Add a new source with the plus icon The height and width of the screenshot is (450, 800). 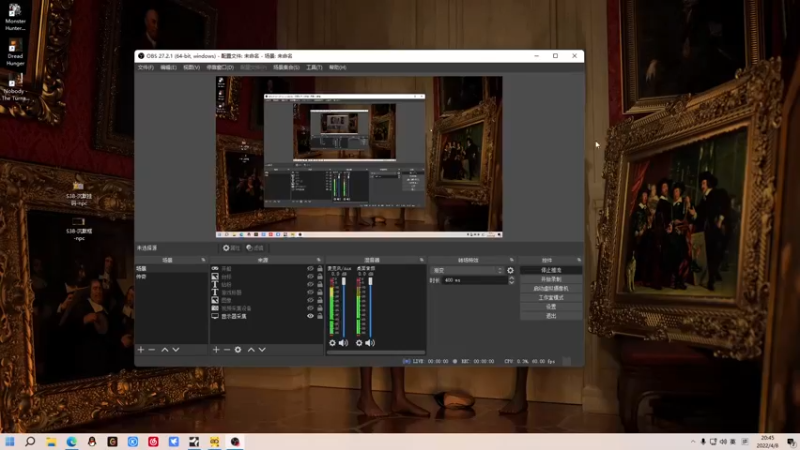pos(216,349)
